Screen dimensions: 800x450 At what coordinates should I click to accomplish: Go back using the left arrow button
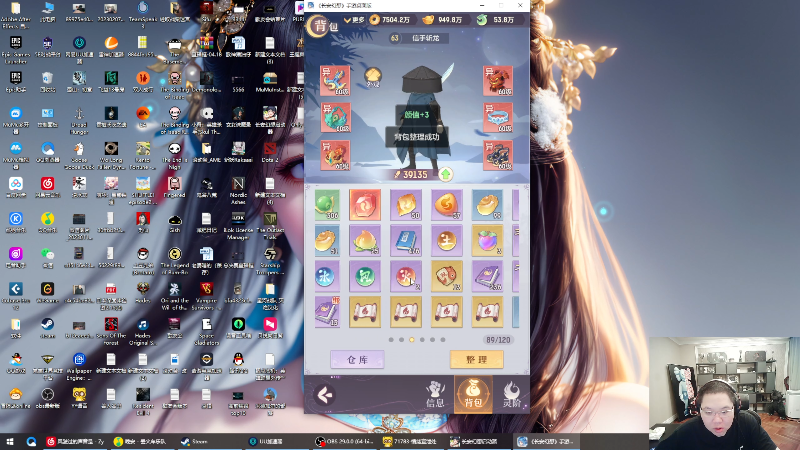324,394
